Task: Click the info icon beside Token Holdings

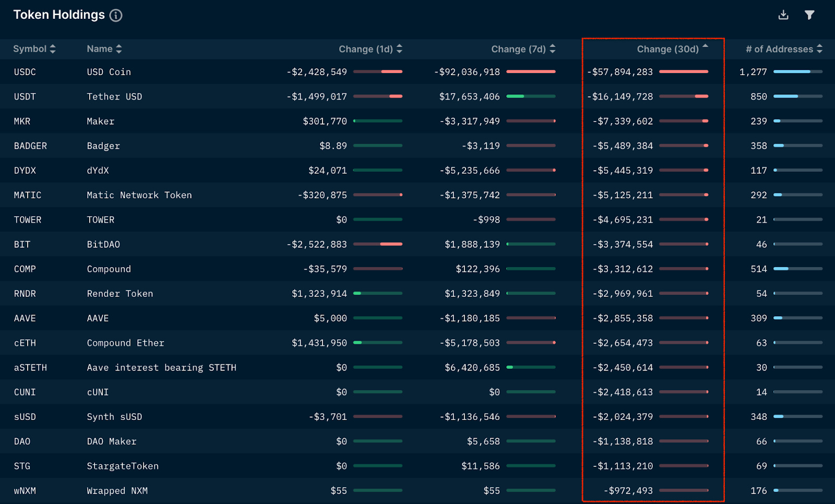Action: [x=116, y=16]
